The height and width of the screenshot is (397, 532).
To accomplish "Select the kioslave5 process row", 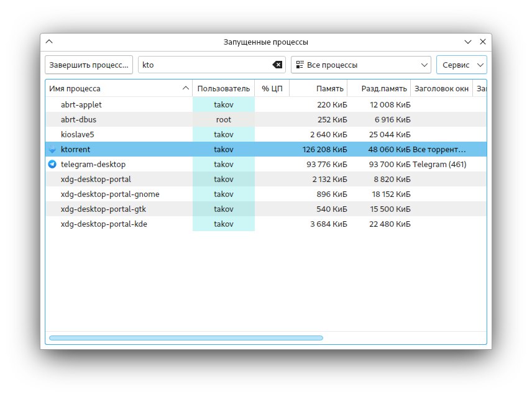I will [x=77, y=135].
